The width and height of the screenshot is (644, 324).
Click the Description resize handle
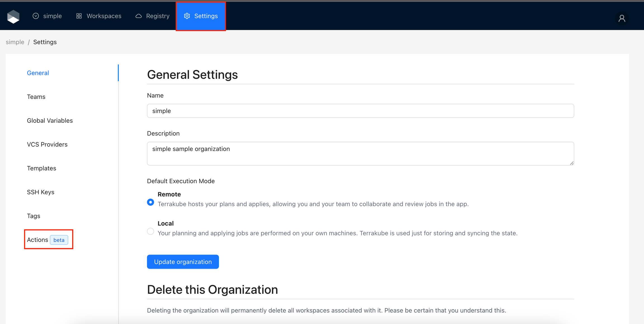[x=572, y=163]
